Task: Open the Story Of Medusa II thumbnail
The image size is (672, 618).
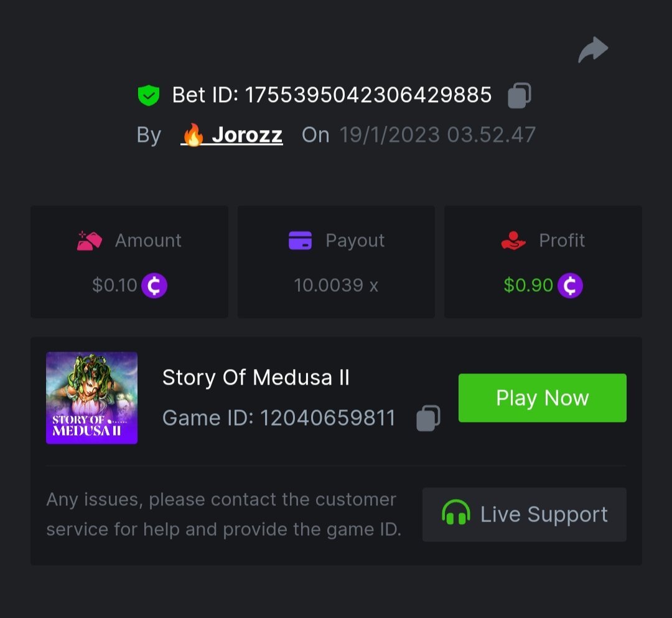Action: point(91,398)
